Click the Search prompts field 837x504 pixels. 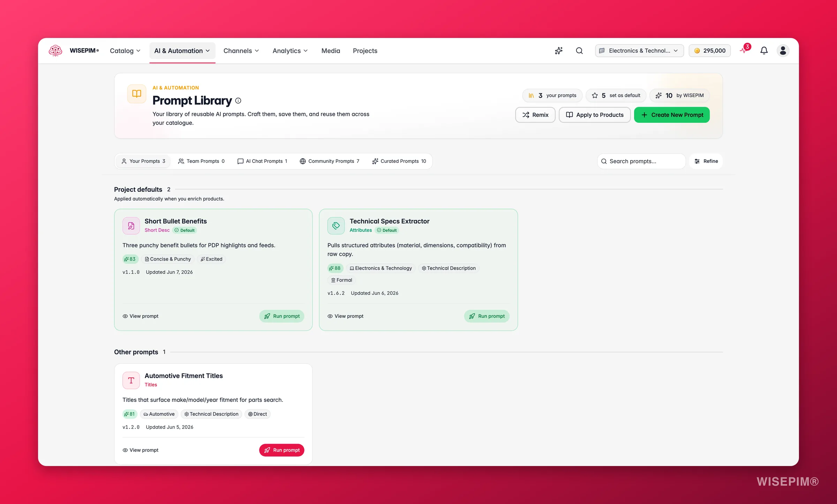coord(641,161)
